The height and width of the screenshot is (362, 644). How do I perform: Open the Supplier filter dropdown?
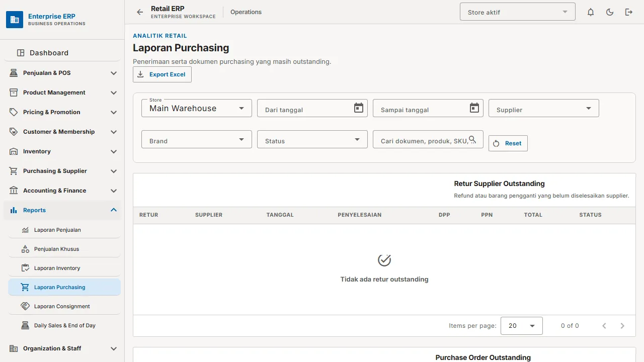point(544,108)
